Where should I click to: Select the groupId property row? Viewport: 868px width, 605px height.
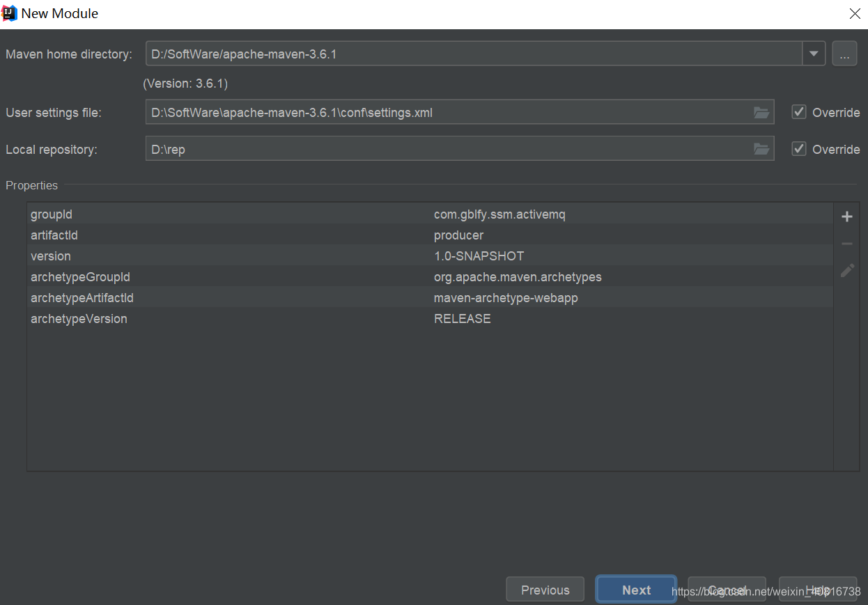430,214
